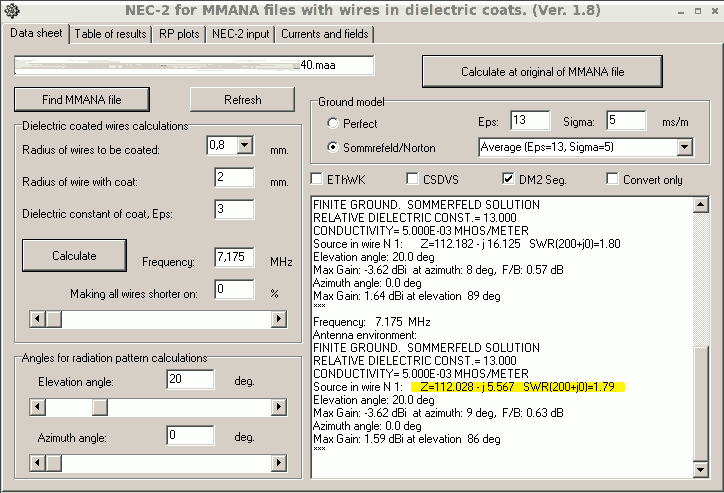Screen dimensions: 724x493
Task: Click the azimuth angle slider thumb
Action: 54,463
